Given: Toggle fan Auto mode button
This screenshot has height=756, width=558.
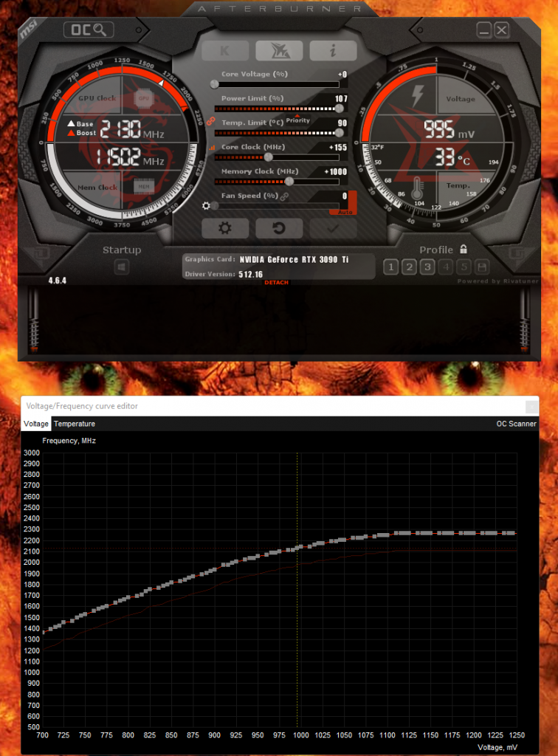Looking at the screenshot, I should [345, 212].
